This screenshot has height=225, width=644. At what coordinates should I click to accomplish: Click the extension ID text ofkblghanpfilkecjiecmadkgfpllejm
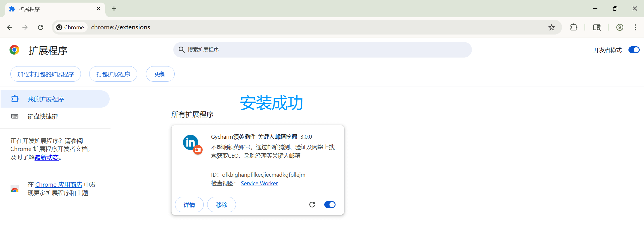pos(264,175)
